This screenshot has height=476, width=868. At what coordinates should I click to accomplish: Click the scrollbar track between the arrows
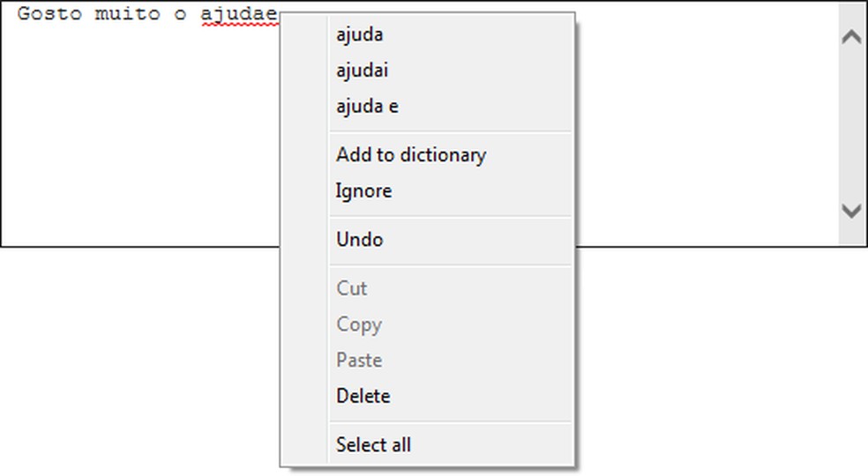tap(851, 123)
